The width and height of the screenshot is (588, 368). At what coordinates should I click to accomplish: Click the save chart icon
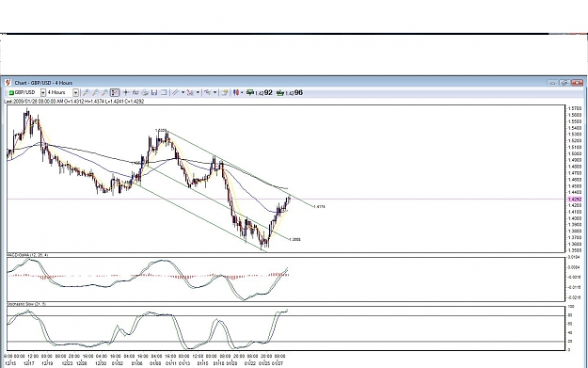[x=154, y=92]
